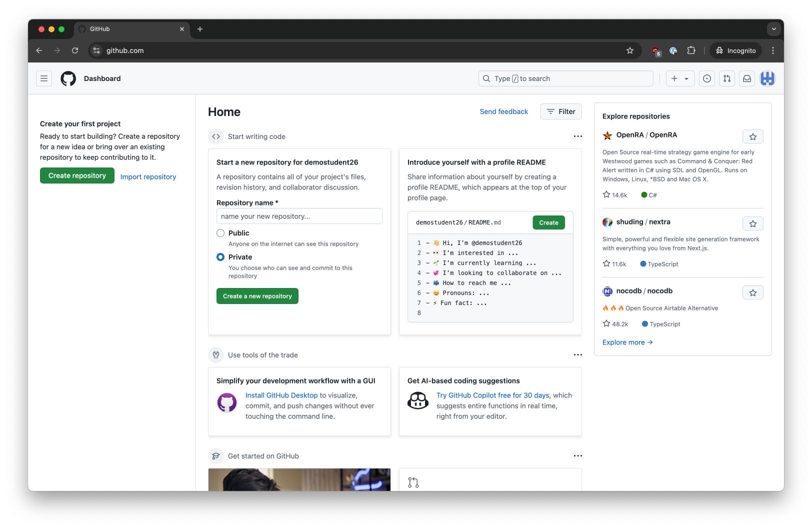The width and height of the screenshot is (812, 528).
Task: Click the Use tools of the trade icon
Action: (x=216, y=355)
